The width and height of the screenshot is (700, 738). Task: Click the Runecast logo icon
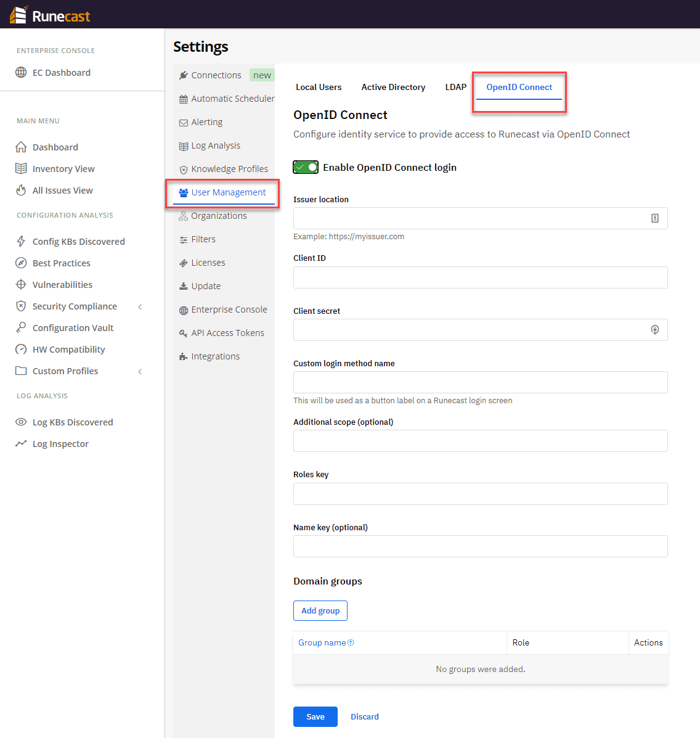pyautogui.click(x=18, y=15)
